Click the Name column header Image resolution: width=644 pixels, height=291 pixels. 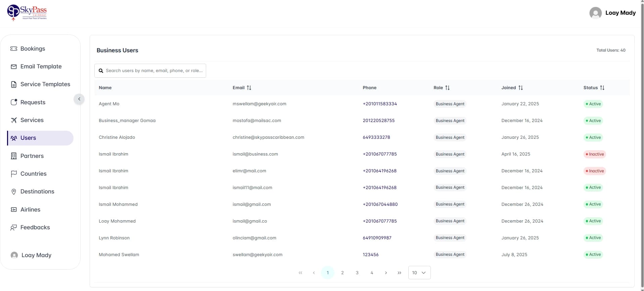coord(105,88)
